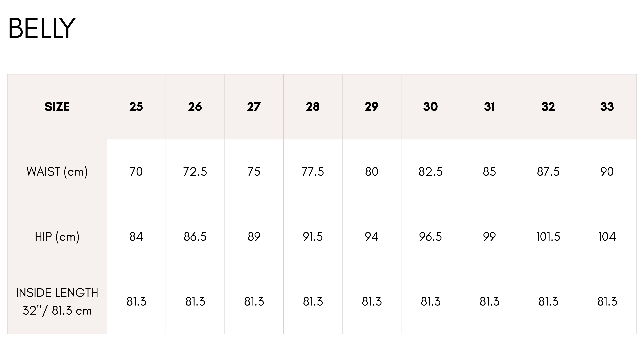Viewport: 644px width, 362px height.
Task: Select waist value 77.5 cell
Action: pos(313,172)
